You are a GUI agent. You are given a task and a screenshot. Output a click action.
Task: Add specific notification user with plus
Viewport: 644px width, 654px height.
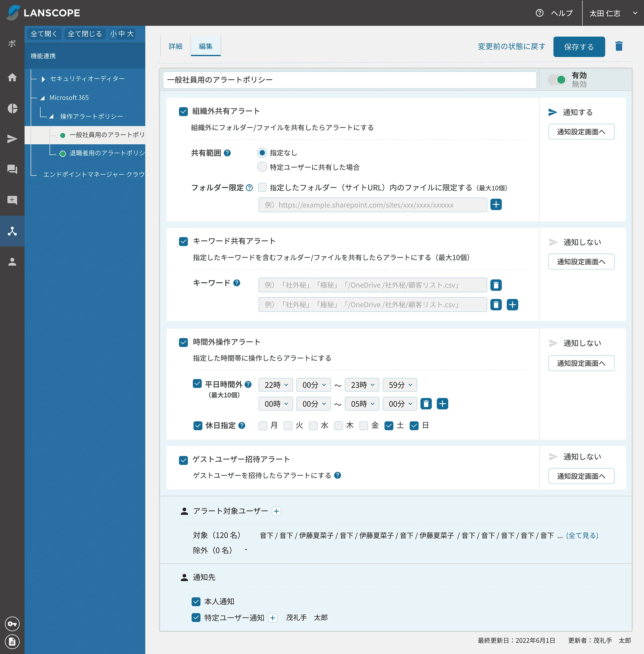273,618
